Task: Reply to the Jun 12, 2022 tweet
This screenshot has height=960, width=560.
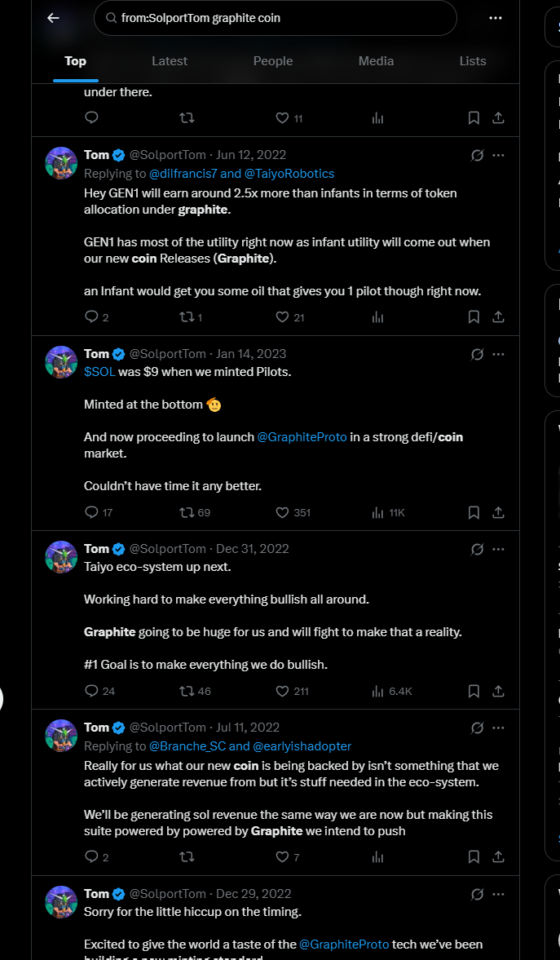Action: 91,316
